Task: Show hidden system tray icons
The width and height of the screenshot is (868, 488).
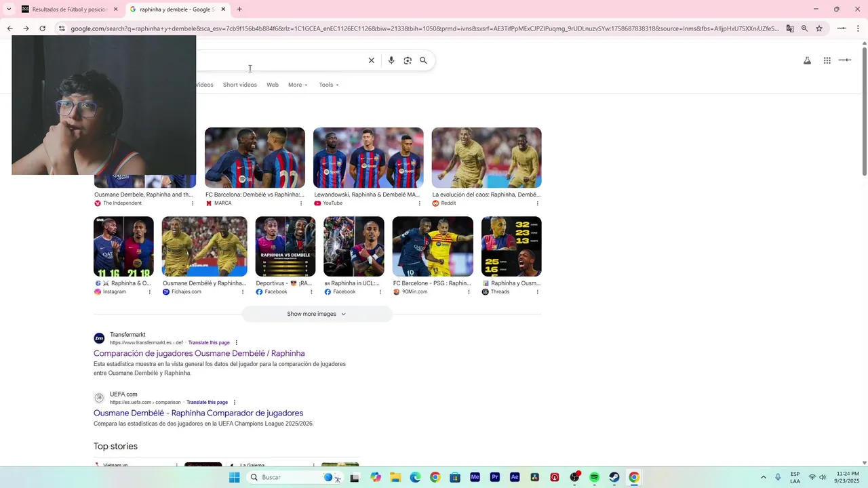Action: coord(763,477)
